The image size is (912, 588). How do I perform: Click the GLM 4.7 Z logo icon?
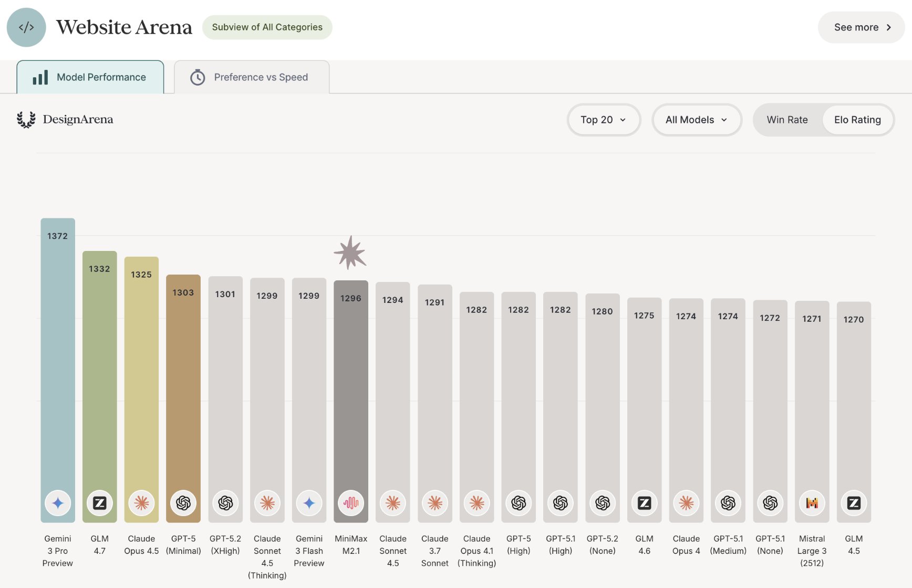pyautogui.click(x=99, y=503)
